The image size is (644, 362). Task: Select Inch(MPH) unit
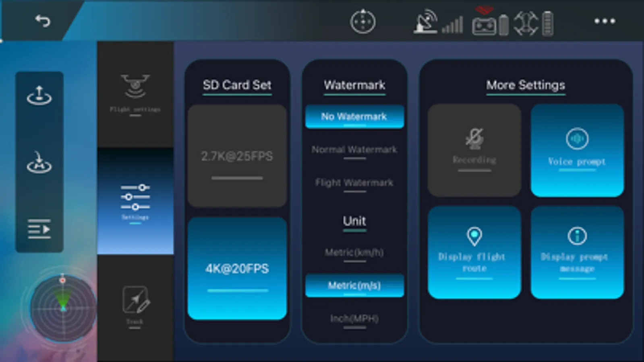(354, 319)
